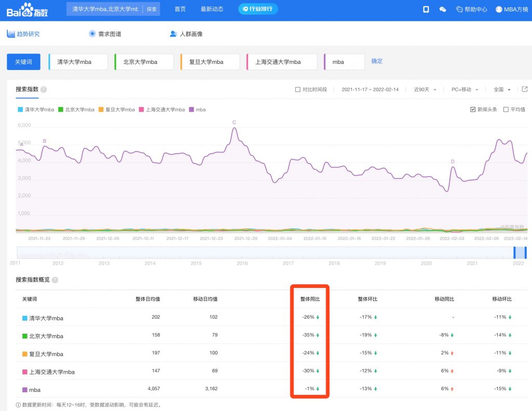This screenshot has width=532, height=411.
Task: Edit the 上海交通大学mba keyword field
Action: 282,62
